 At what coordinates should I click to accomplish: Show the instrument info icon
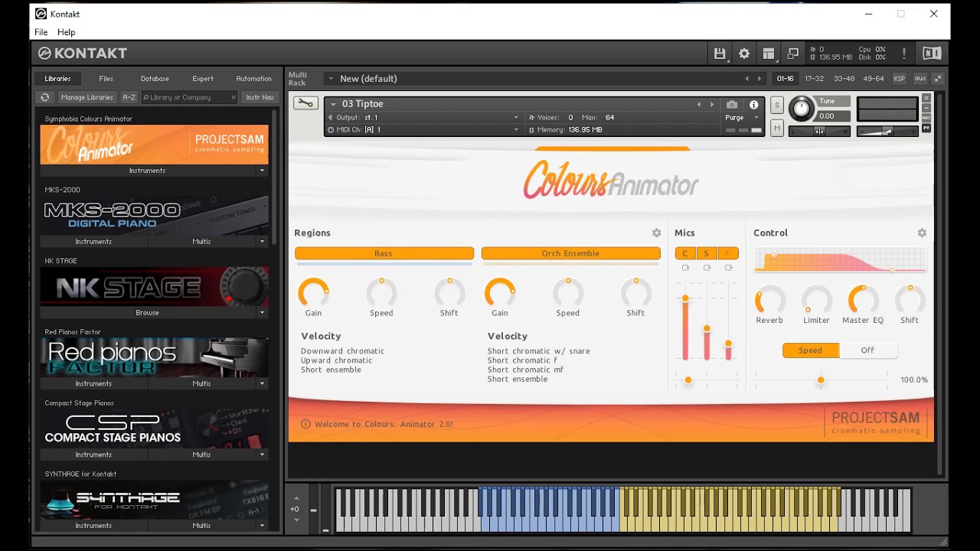pyautogui.click(x=753, y=105)
